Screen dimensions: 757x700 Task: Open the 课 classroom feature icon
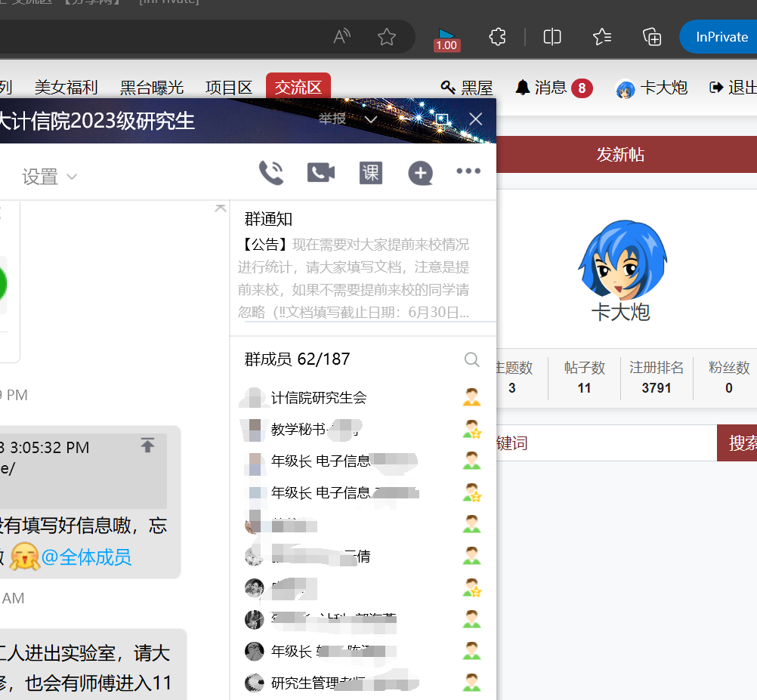click(370, 173)
